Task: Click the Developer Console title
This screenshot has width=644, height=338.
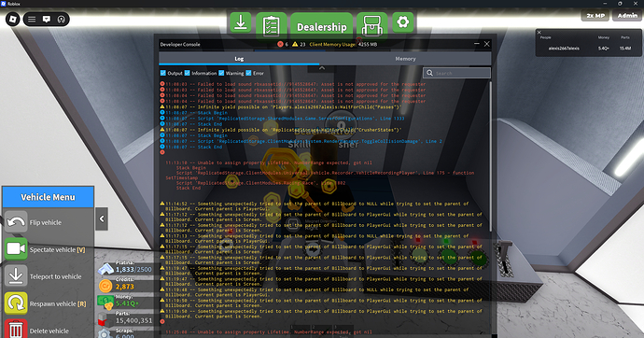Action: point(180,45)
